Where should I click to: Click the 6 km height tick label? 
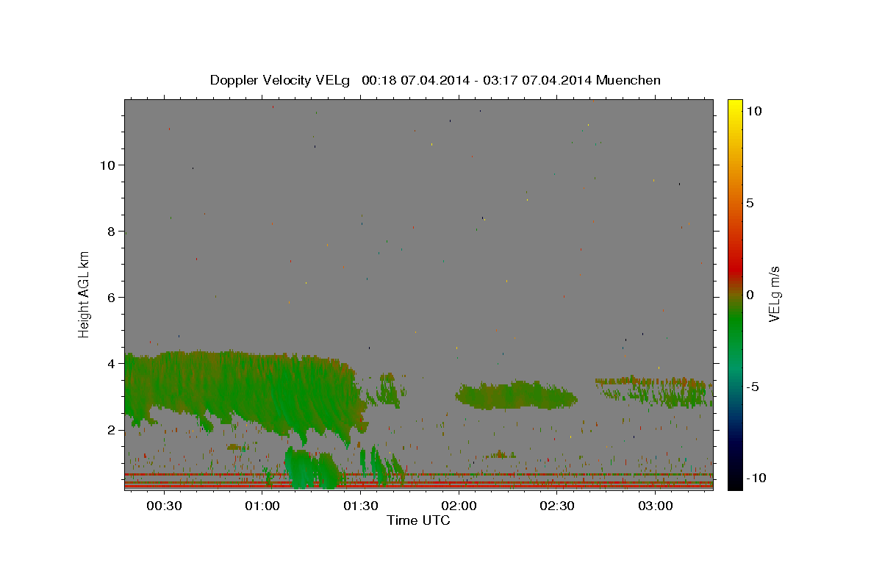(x=111, y=297)
